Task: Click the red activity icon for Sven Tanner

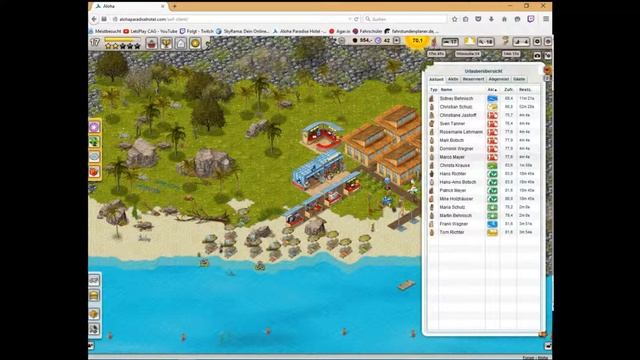Action: pos(493,123)
